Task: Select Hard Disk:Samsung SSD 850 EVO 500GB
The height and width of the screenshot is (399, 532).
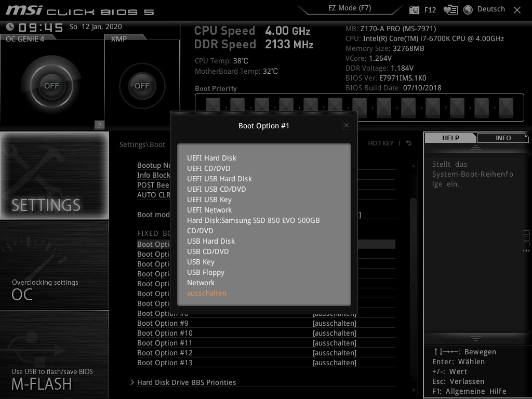Action: coord(254,220)
